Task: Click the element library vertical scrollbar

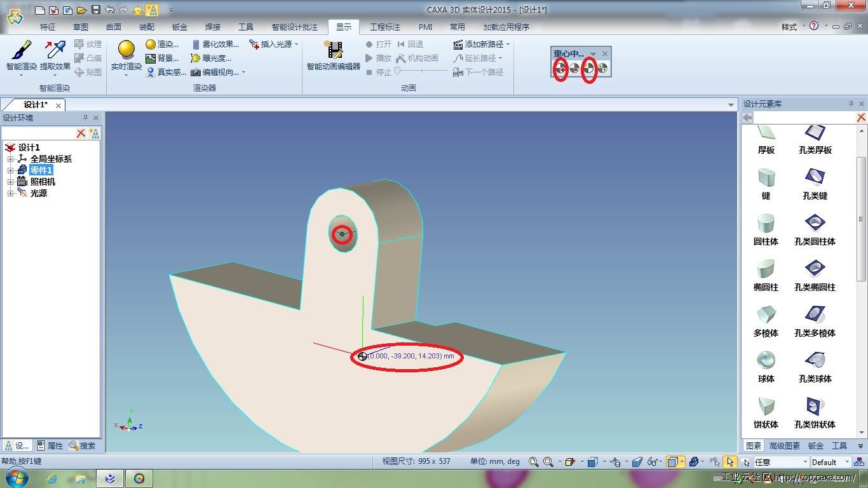Action: tap(861, 219)
